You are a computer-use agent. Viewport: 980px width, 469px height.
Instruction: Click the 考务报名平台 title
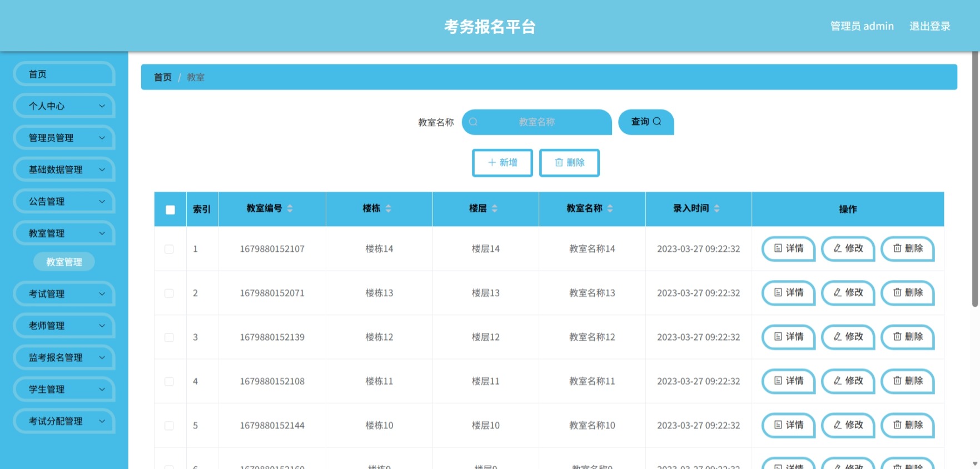pyautogui.click(x=490, y=26)
